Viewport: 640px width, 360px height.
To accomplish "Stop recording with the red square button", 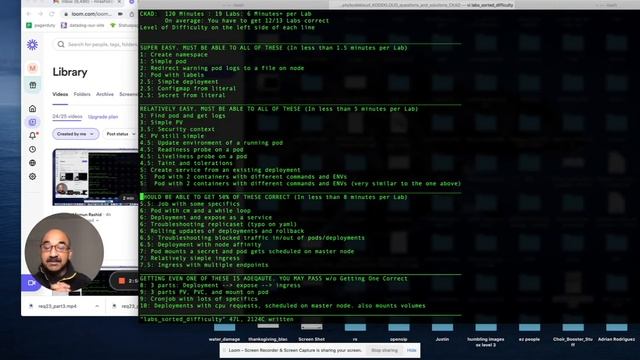I will point(122,281).
